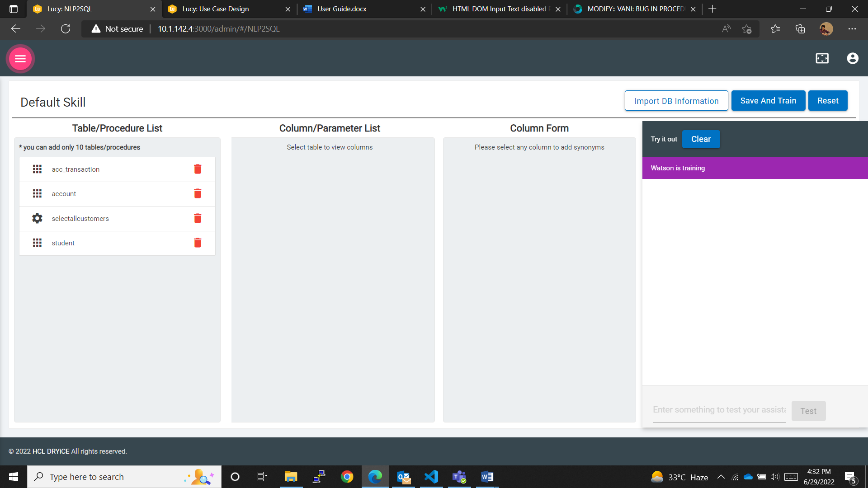Delete the student table
This screenshot has height=488, width=868.
pyautogui.click(x=198, y=243)
